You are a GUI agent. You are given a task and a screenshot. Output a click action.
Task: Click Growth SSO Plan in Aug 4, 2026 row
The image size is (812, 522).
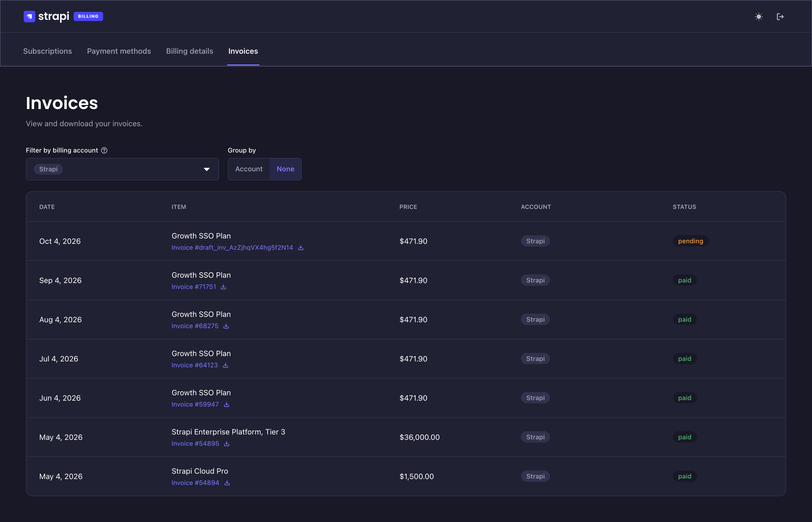click(x=201, y=314)
